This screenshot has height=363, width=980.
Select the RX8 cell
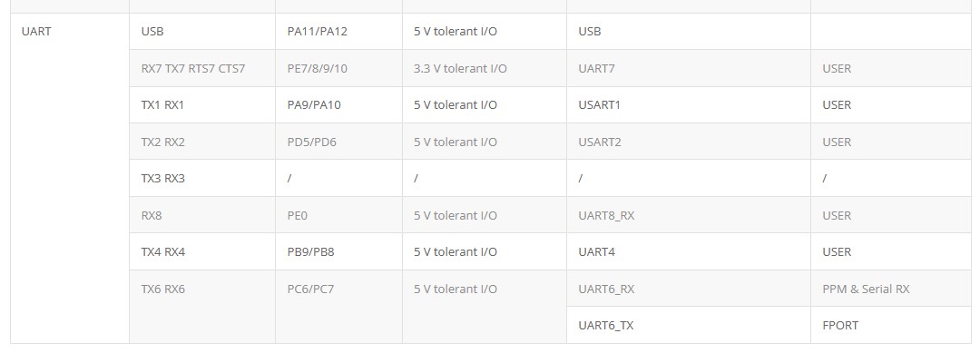click(201, 215)
